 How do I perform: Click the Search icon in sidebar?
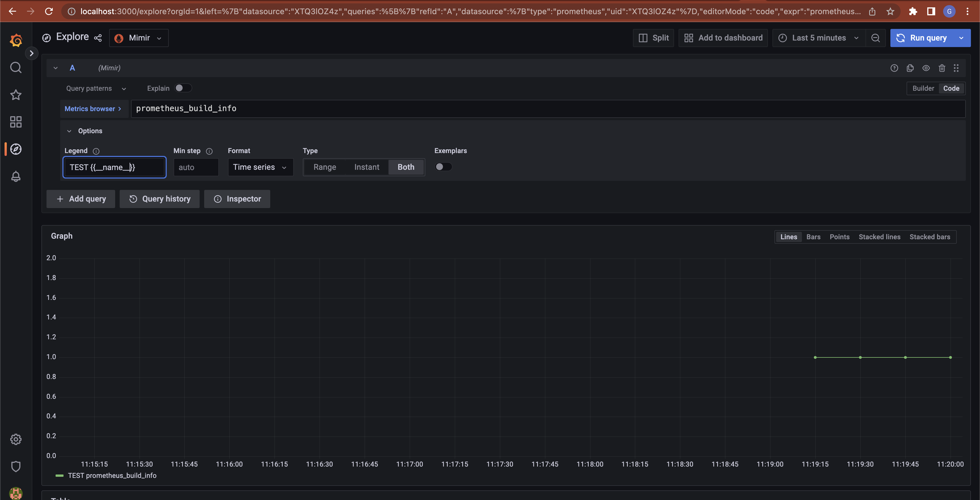[x=16, y=68]
